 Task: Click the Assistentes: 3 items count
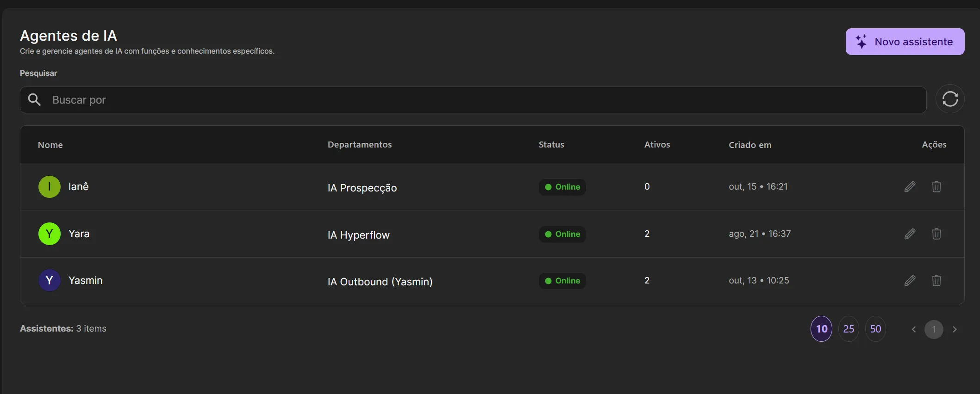click(63, 328)
